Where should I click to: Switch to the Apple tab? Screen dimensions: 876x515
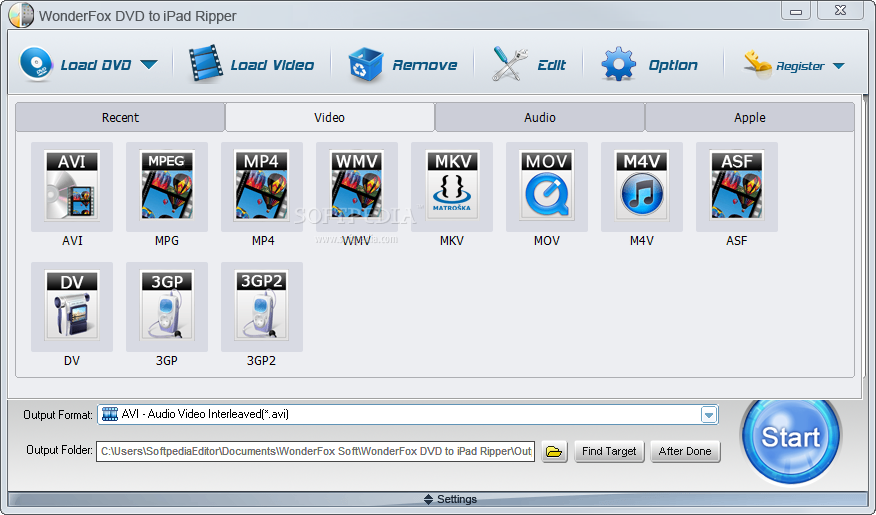point(750,117)
